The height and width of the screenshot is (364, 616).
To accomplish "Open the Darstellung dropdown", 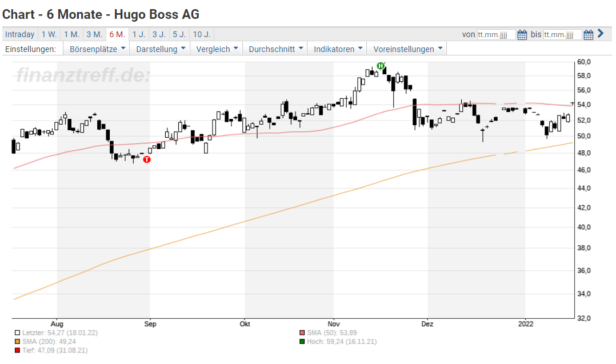I will [160, 49].
